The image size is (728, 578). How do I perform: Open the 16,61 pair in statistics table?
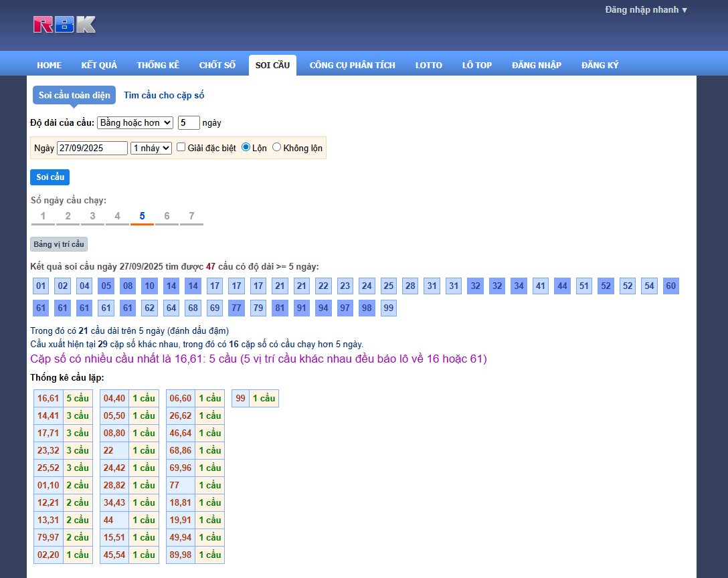pos(48,398)
